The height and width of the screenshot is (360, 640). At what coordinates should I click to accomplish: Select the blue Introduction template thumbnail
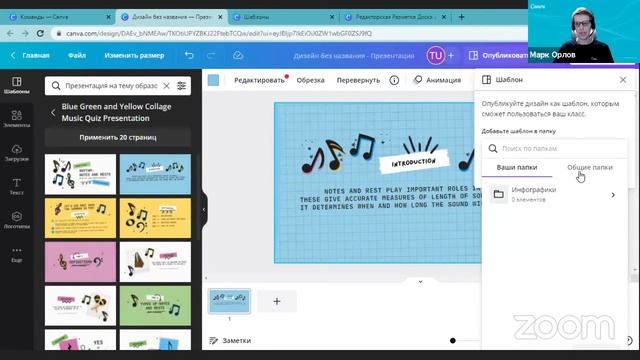(155, 174)
